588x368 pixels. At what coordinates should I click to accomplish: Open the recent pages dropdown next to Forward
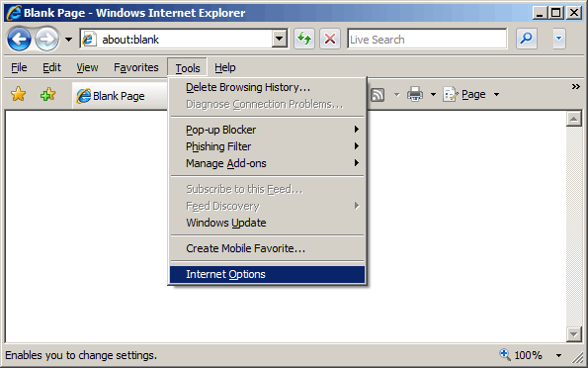pyautogui.click(x=68, y=39)
